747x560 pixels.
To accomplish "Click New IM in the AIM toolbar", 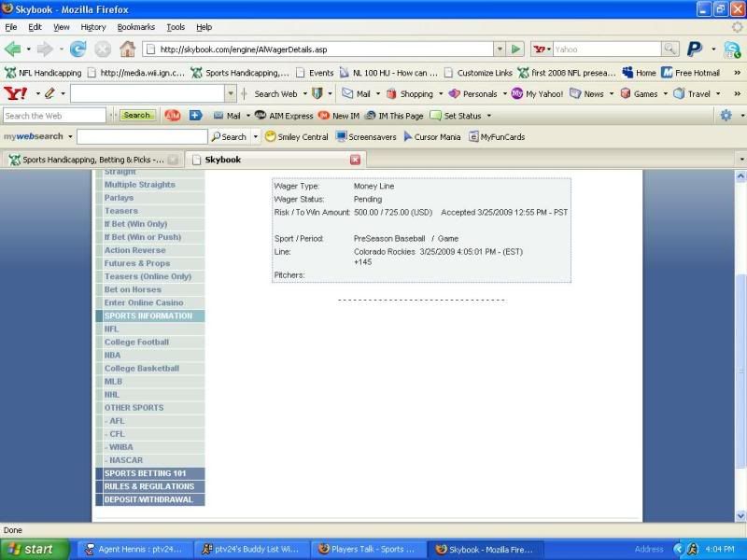I will point(339,116).
